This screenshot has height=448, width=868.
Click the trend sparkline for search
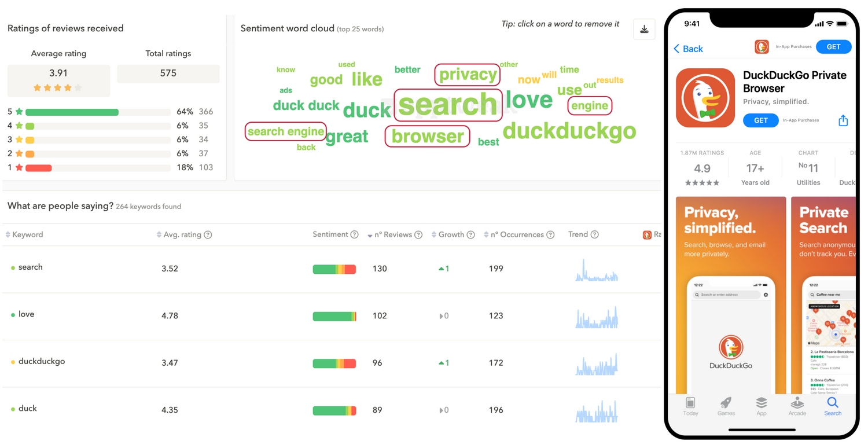click(x=597, y=270)
